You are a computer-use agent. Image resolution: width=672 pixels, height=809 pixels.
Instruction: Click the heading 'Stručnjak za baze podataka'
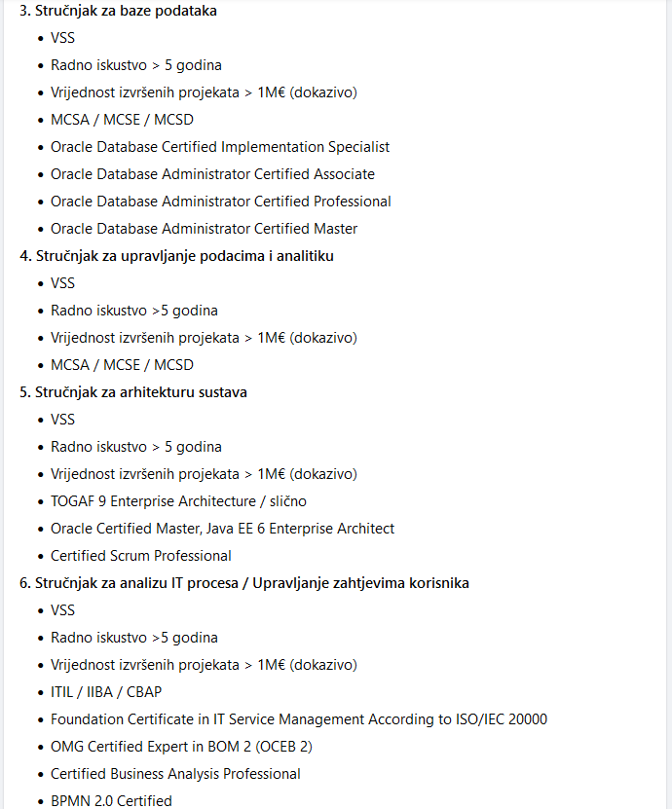pyautogui.click(x=126, y=11)
